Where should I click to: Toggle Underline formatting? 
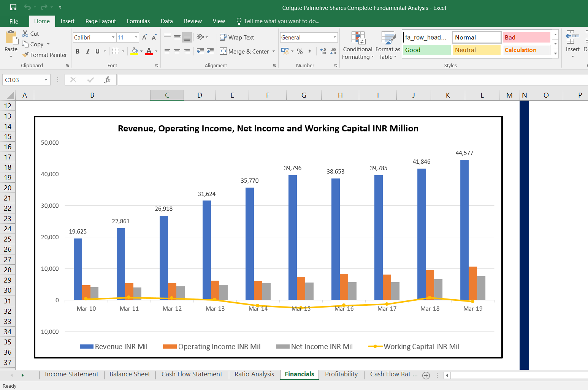[98, 51]
